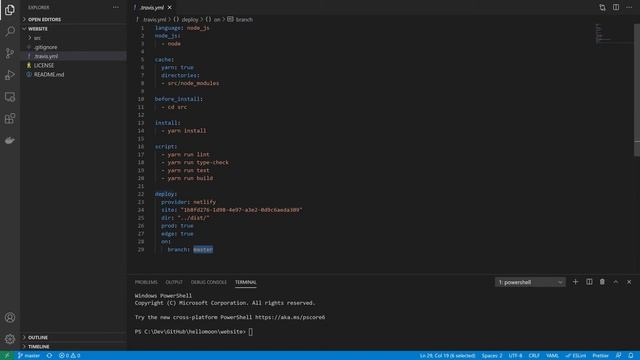The image size is (640, 360).
Task: Open README.md in explorer
Action: tap(73, 74)
